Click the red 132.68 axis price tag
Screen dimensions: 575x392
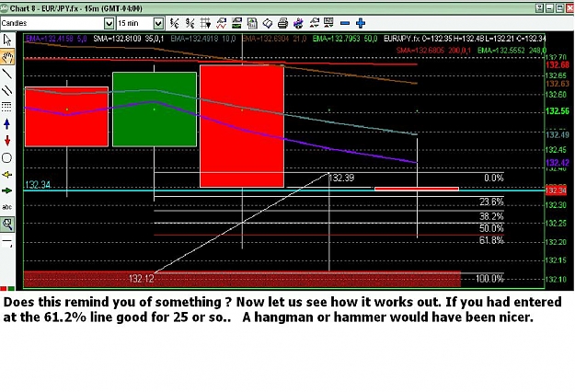pyautogui.click(x=557, y=65)
